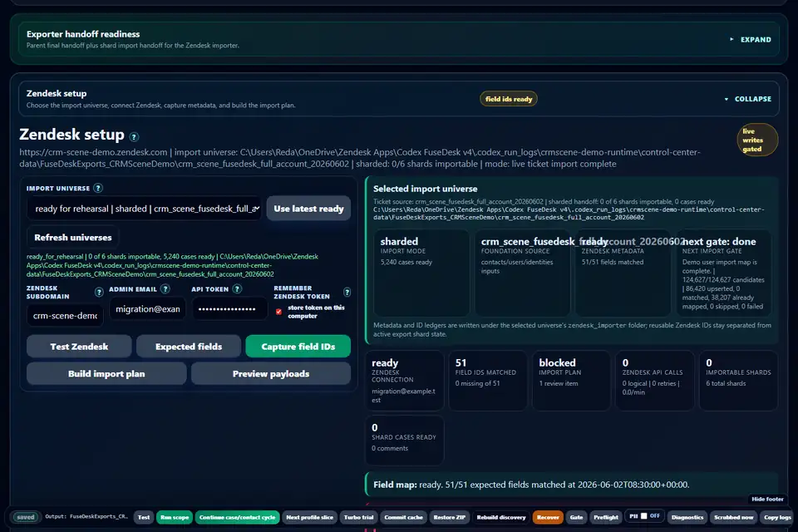Screen dimensions: 798x532
Task: Click Scrubbed now in footer
Action: click(x=733, y=517)
